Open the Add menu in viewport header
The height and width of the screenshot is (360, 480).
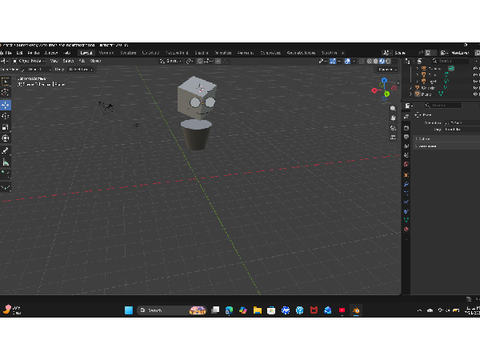[82, 61]
